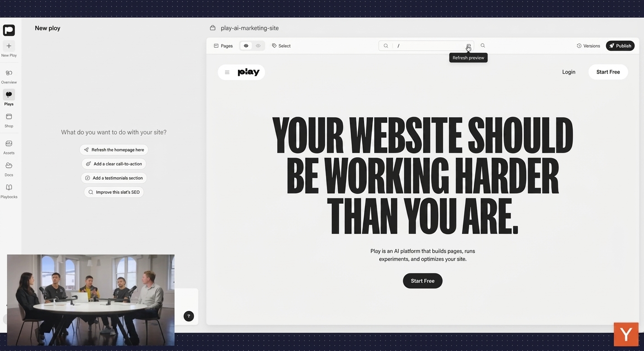Choose 'Add a testimonials section' suggestion
This screenshot has height=351, width=644.
114,178
